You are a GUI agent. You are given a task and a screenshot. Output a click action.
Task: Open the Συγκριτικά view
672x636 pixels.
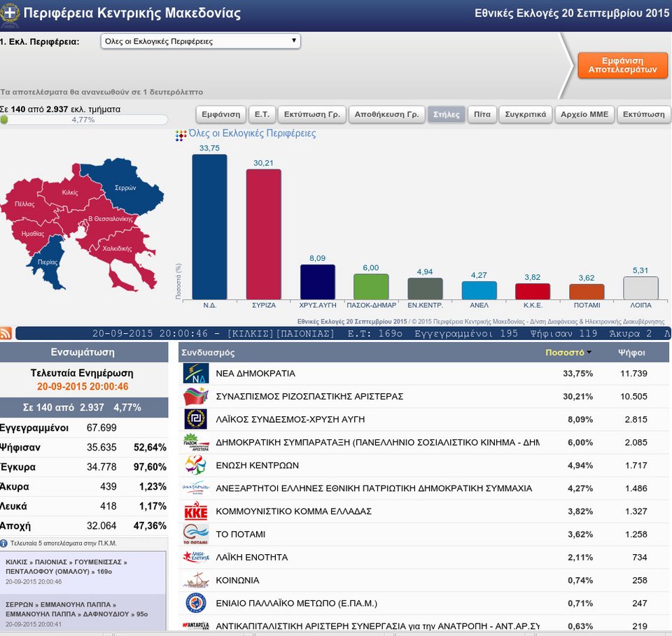click(526, 114)
